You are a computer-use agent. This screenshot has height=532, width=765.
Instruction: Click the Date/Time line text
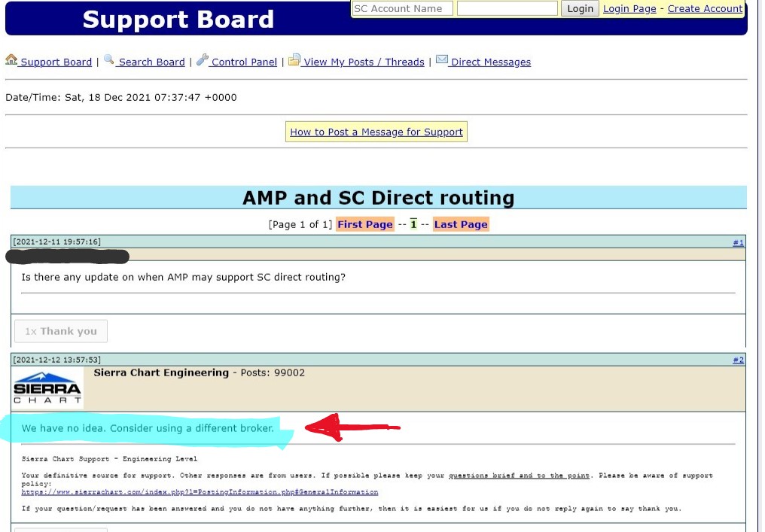coord(121,97)
